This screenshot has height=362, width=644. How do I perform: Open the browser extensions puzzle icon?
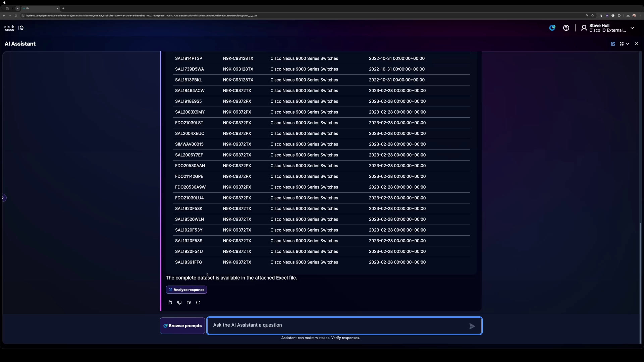click(619, 15)
